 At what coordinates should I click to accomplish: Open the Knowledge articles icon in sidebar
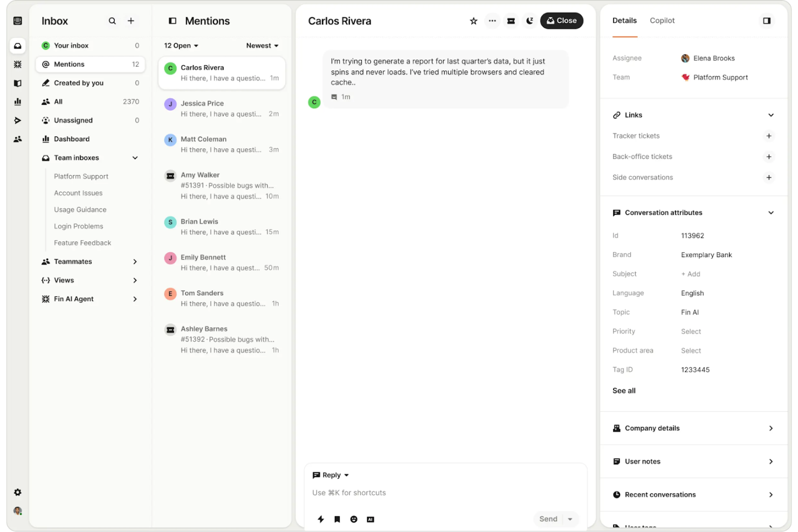coord(17,83)
